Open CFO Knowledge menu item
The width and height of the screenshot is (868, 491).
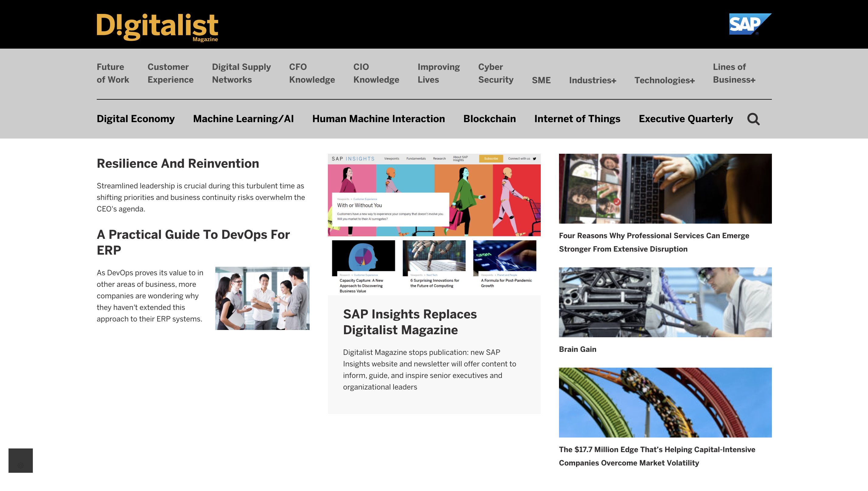pos(312,73)
